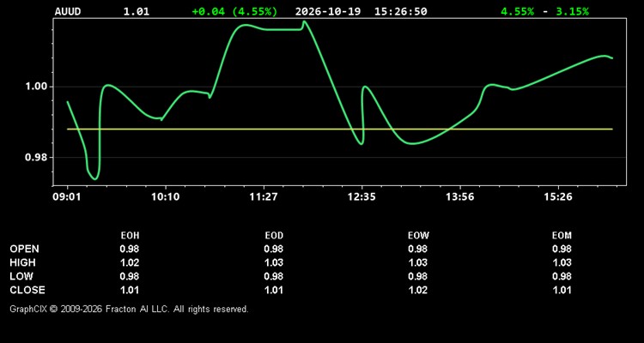This screenshot has width=644, height=343.
Task: Select the EOD LOW value 0.98
Action: point(274,276)
